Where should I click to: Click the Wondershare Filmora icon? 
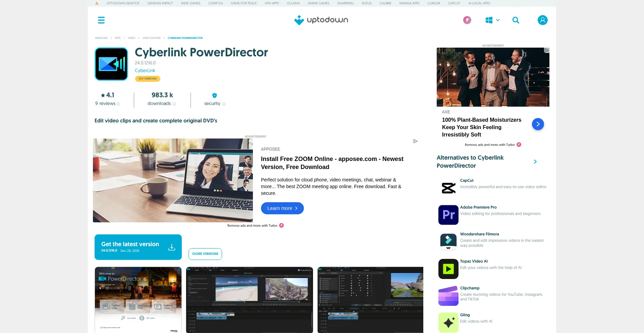pos(448,242)
